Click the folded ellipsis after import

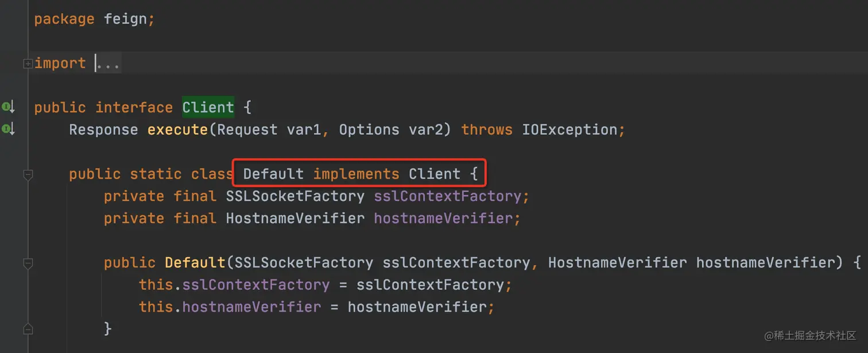click(108, 64)
